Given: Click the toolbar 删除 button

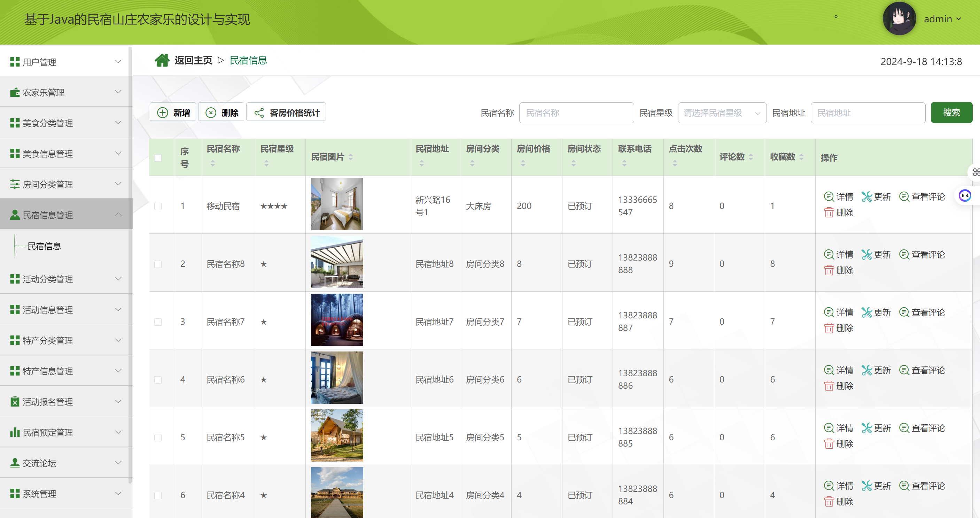Looking at the screenshot, I should tap(221, 113).
